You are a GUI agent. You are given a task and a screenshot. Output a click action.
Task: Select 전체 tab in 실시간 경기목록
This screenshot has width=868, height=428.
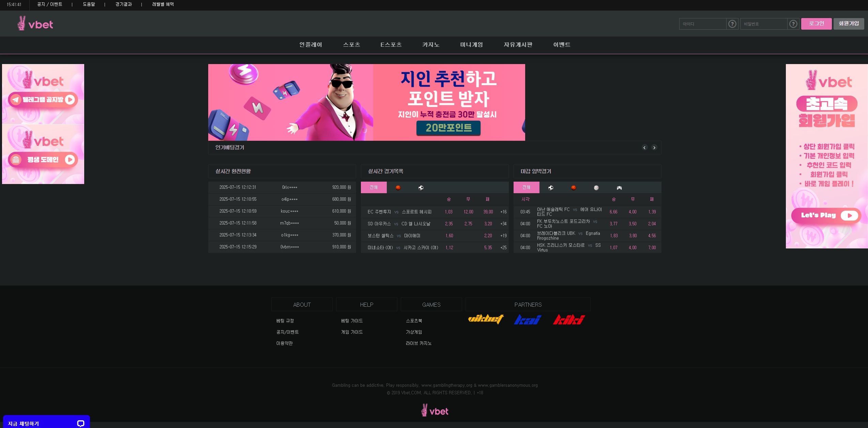(374, 187)
